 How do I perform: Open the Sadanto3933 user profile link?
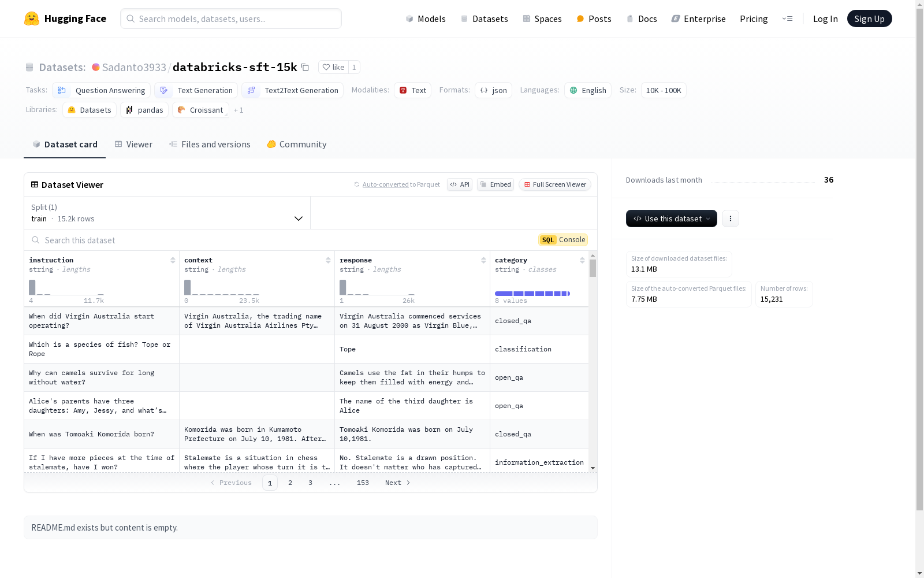(x=134, y=67)
